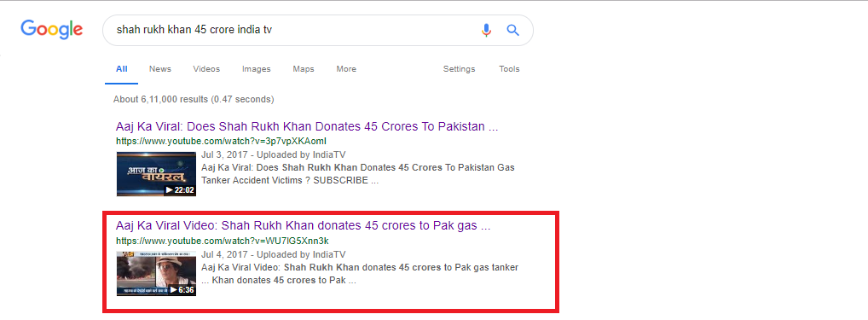868x320 pixels.
Task: Click the youtube URL ending WU7IG5Xnn3k
Action: [222, 241]
